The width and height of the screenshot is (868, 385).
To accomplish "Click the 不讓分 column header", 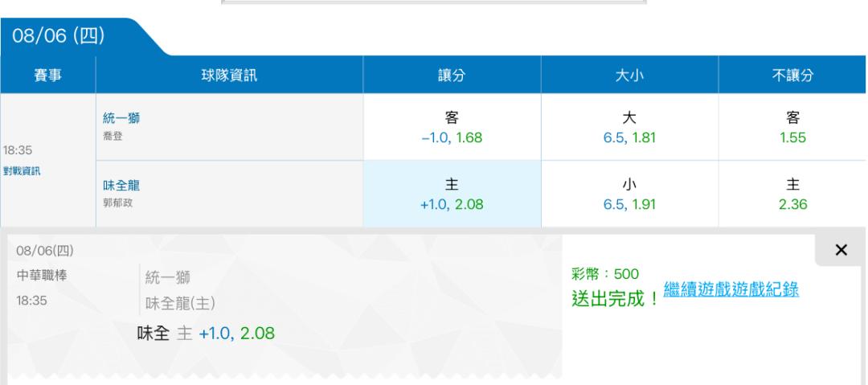I will [792, 75].
